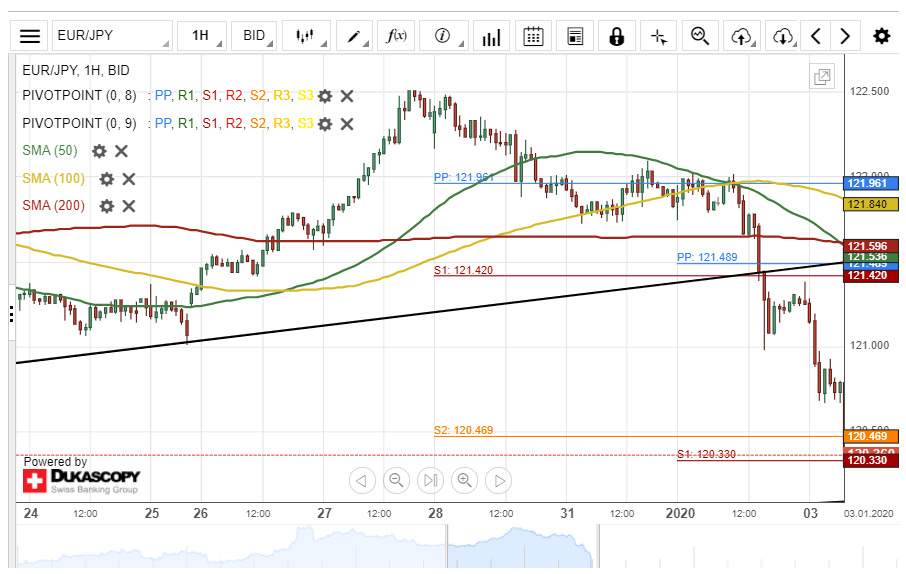Open the hamburger main menu
The width and height of the screenshot is (906, 574).
click(x=30, y=36)
